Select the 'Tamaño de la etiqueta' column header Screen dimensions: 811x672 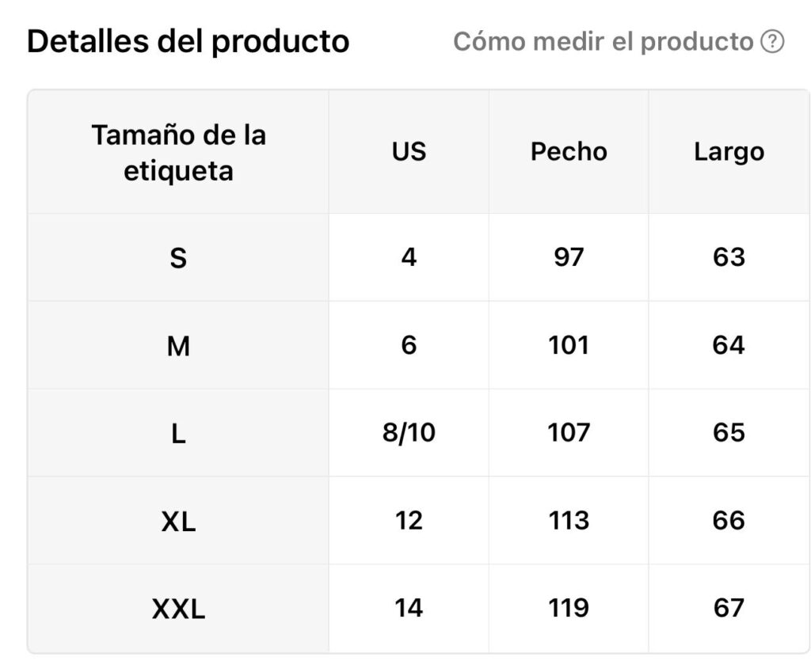coord(178,153)
